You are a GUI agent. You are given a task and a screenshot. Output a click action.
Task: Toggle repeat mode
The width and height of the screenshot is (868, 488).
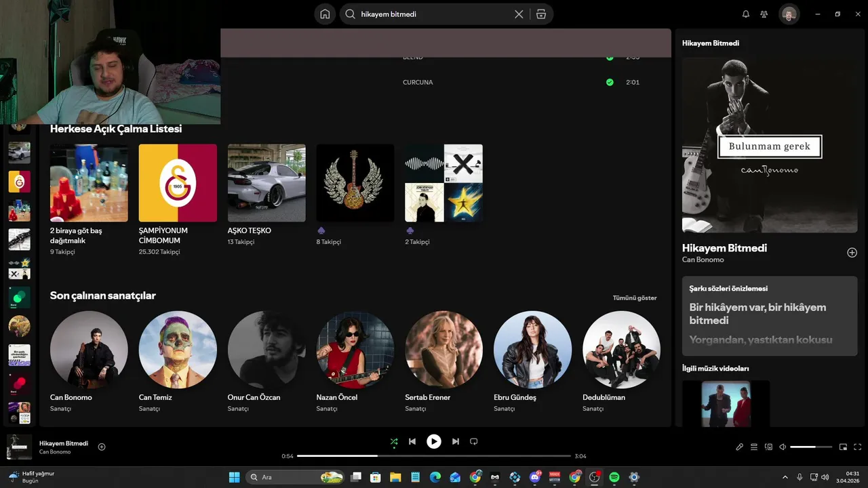[474, 442]
